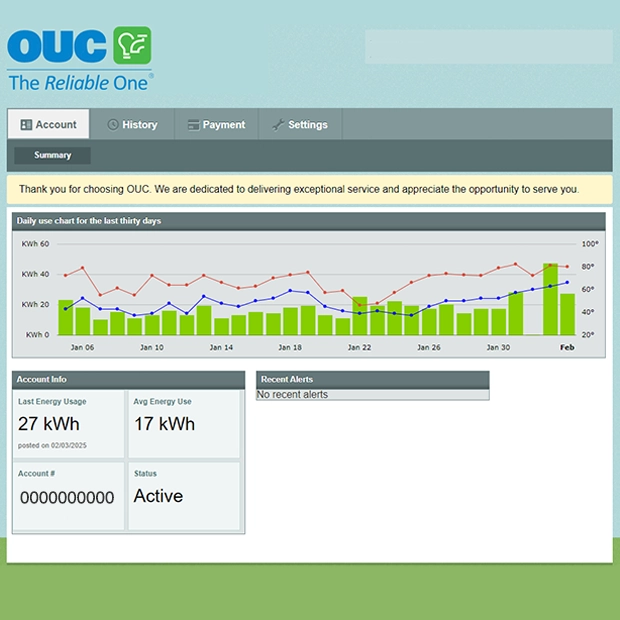Click the Recent Alerts panel header
Screen dimensions: 620x620
click(372, 380)
